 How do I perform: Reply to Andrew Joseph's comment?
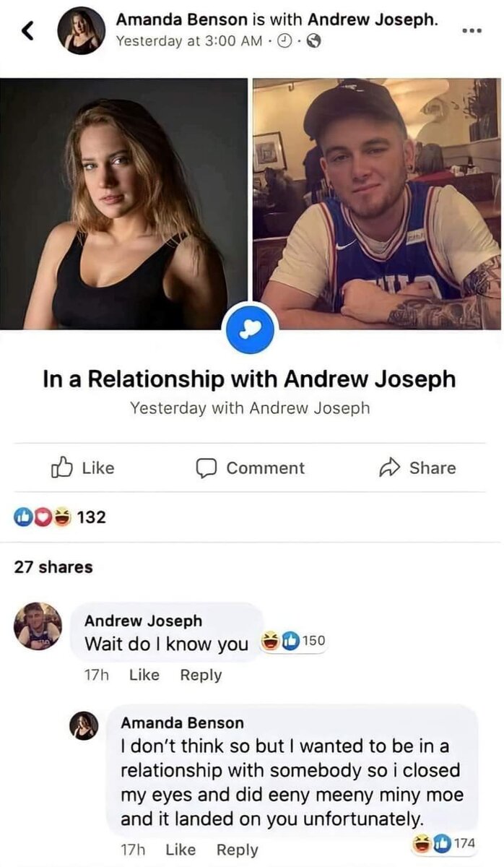point(201,676)
